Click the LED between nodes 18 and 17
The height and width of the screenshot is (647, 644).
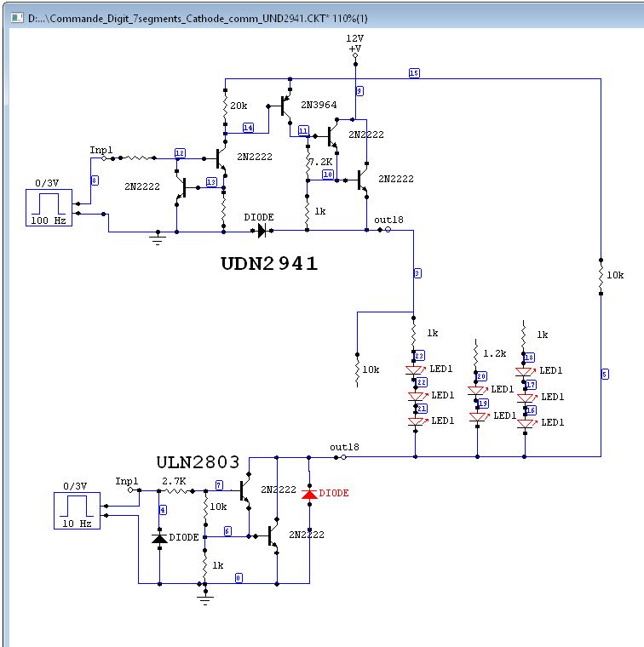tap(524, 371)
